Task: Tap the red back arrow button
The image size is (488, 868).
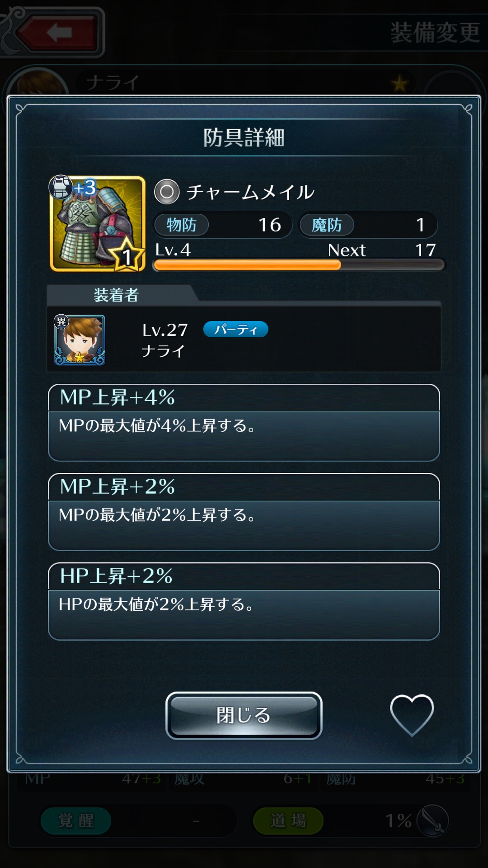Action: 59,33
